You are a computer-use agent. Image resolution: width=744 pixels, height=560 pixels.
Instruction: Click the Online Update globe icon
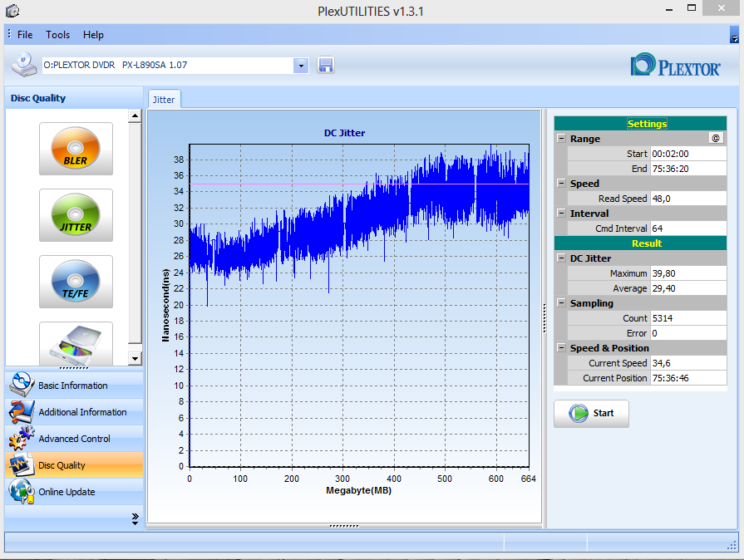click(x=21, y=491)
